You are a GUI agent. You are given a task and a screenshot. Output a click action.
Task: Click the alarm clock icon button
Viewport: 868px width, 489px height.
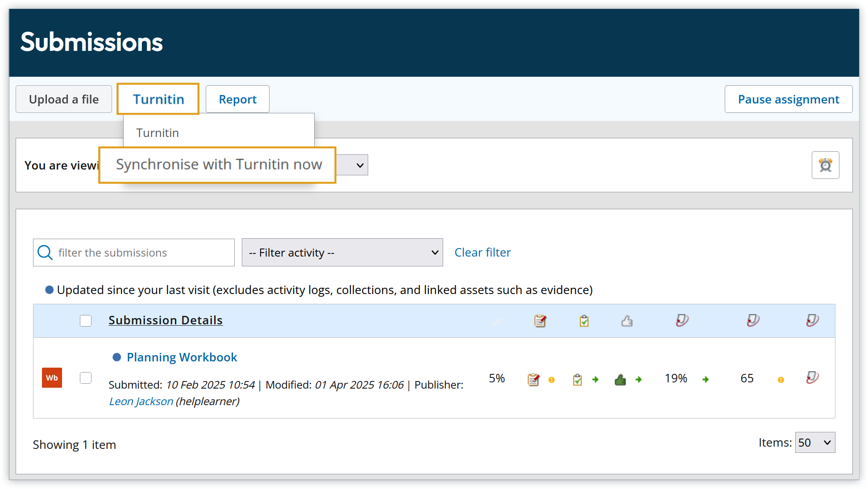coord(825,165)
